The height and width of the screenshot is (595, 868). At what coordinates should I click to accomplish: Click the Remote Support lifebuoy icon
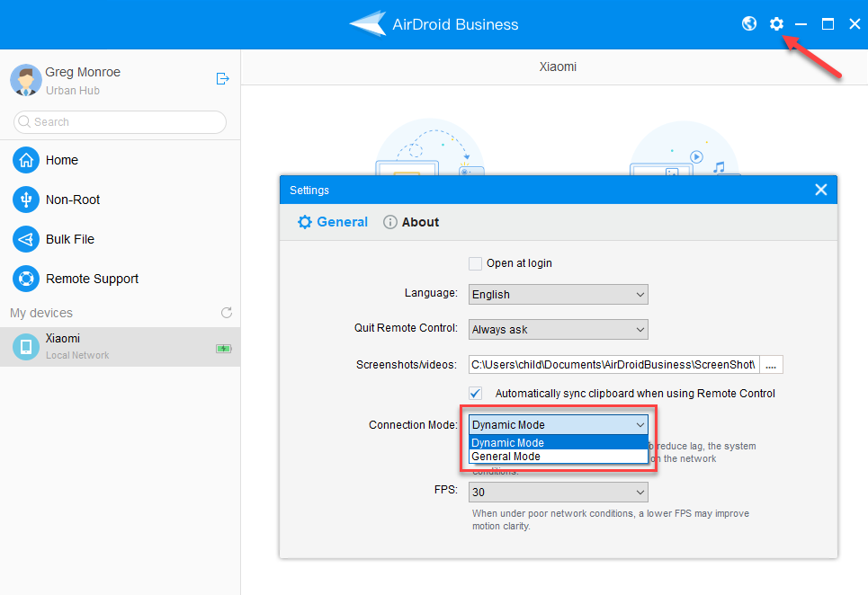tap(26, 279)
